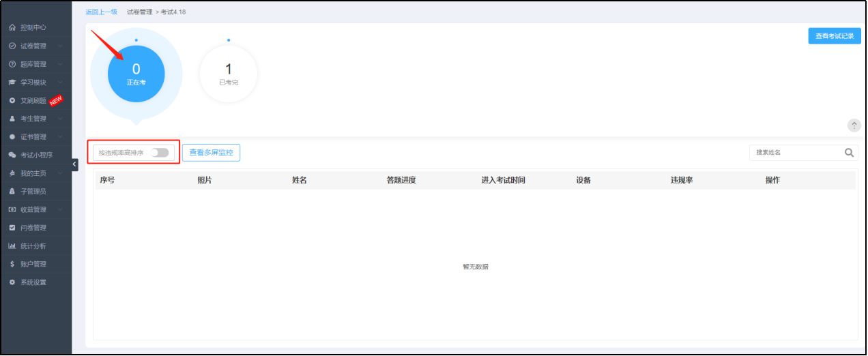The image size is (868, 356).
Task: Click the 暂无数据 empty-state text
Action: pyautogui.click(x=476, y=267)
